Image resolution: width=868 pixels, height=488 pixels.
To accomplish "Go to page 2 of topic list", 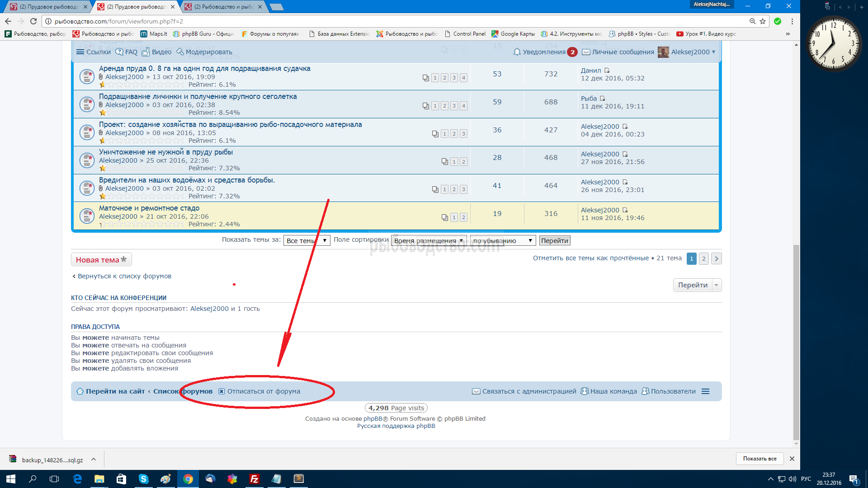I will pyautogui.click(x=704, y=258).
